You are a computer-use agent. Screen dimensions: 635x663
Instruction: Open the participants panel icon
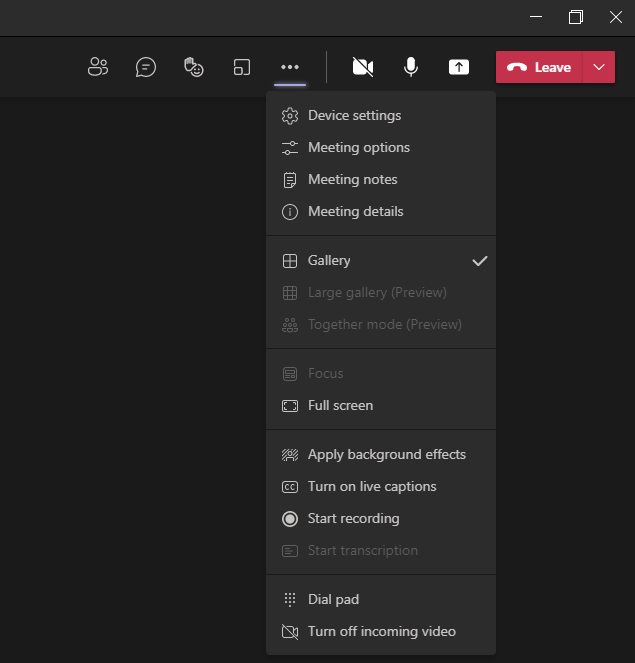tap(97, 67)
